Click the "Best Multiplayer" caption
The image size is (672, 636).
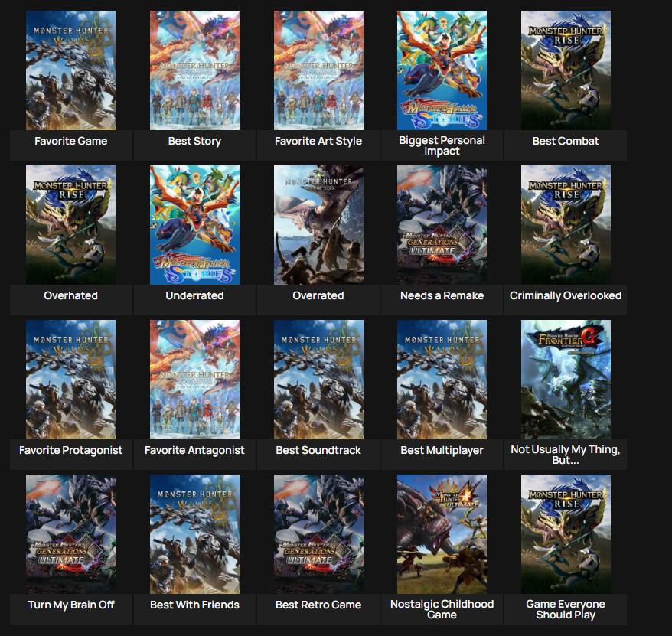(442, 451)
